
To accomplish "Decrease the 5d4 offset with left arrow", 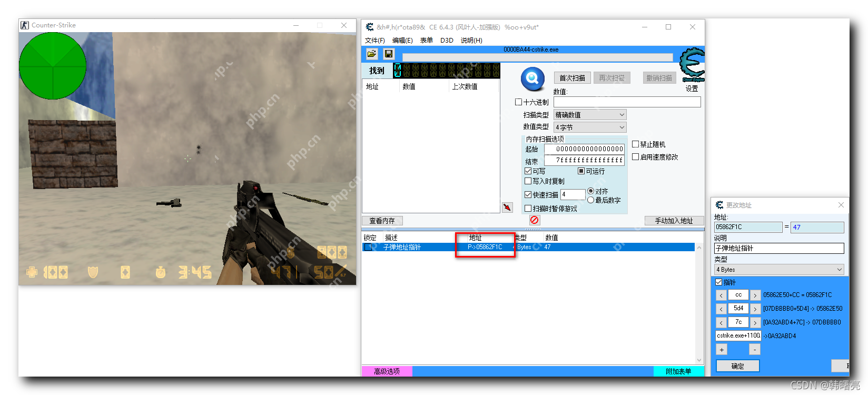I will 721,309.
